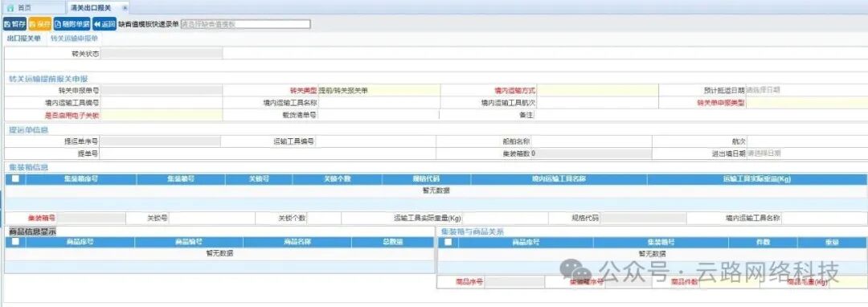
Task: Click the 暂存 temporary save button
Action: click(14, 24)
